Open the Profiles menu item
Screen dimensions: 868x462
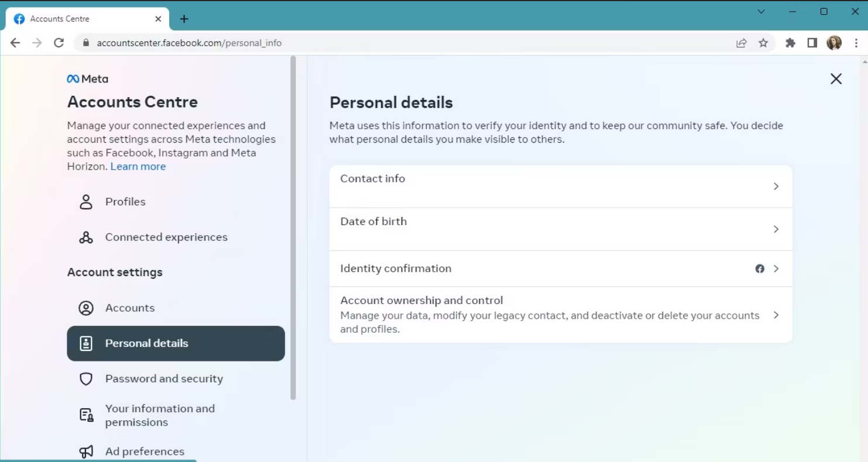coord(176,202)
